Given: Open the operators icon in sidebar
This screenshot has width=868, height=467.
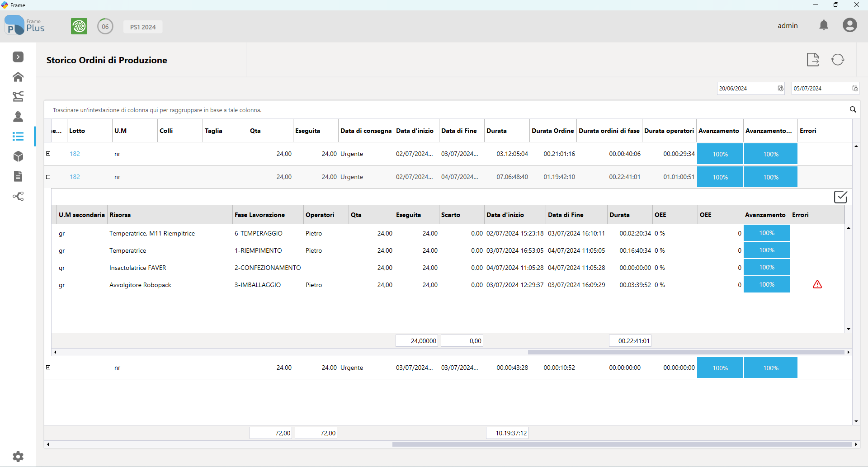Looking at the screenshot, I should click(x=18, y=117).
